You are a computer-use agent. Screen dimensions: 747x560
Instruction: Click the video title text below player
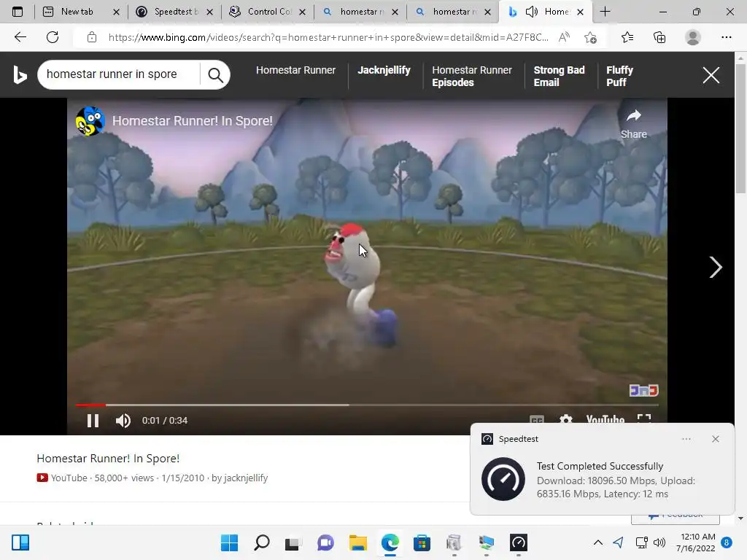coord(108,458)
